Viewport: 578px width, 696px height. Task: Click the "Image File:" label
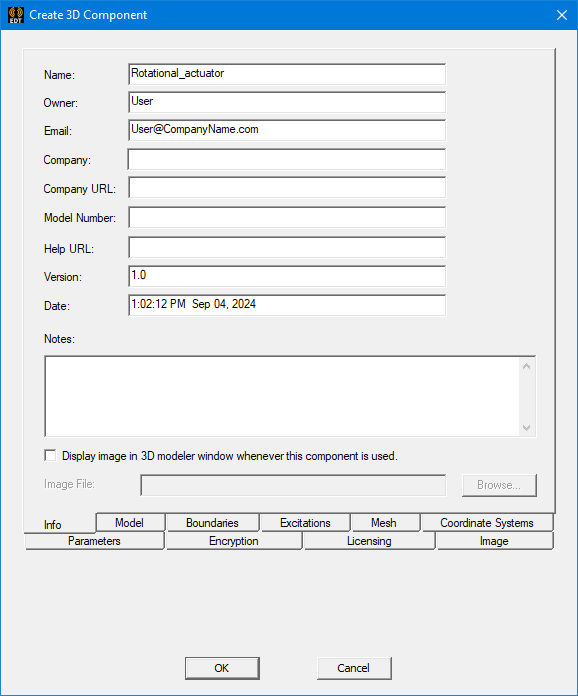coord(69,484)
